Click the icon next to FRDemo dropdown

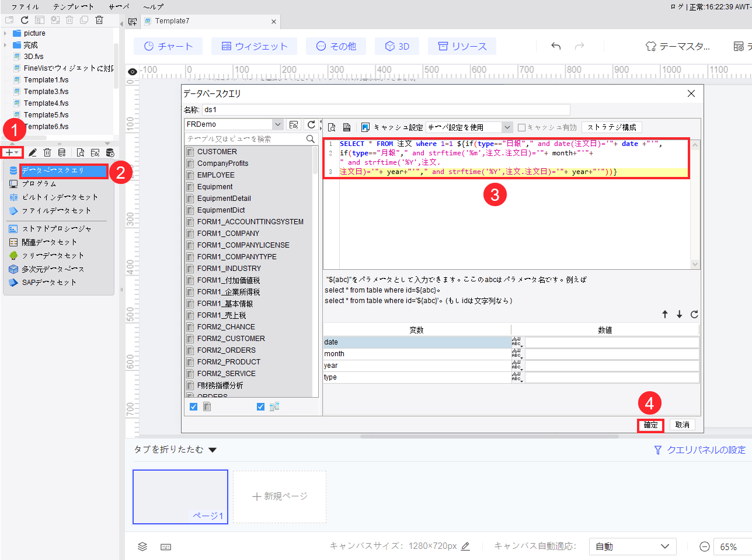(x=294, y=124)
